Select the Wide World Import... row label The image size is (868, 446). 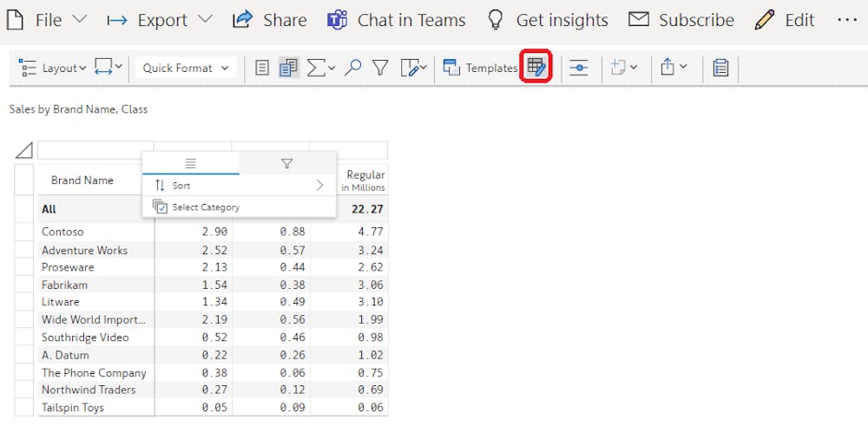pyautogui.click(x=94, y=320)
